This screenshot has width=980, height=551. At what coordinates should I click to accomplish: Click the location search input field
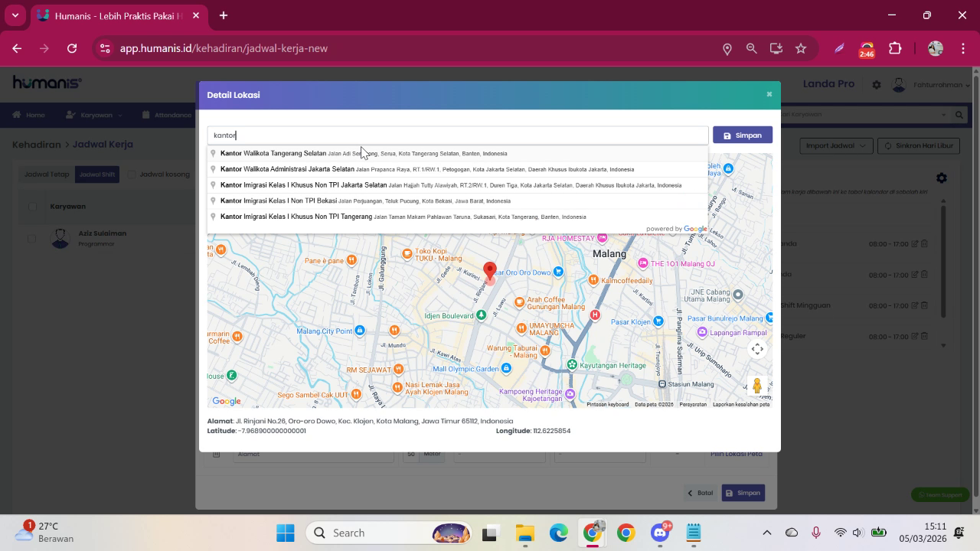458,135
